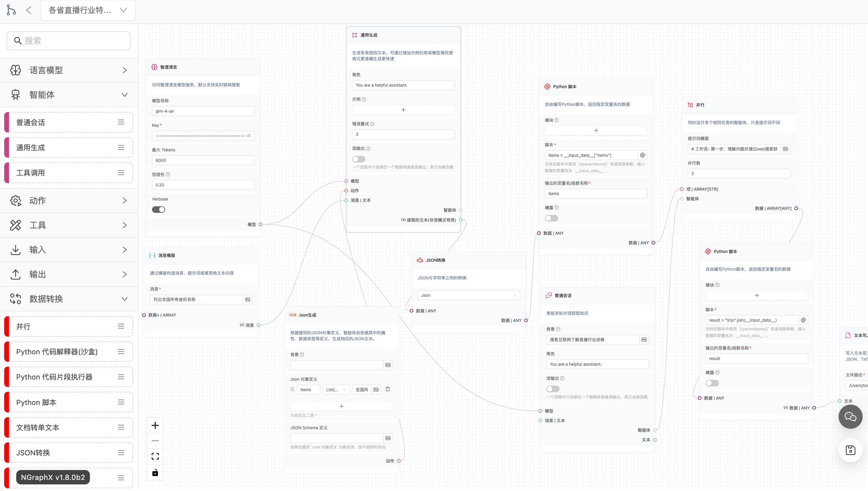Screen dimensions: 868x491
Task: Add an example in 通用生成 示例 row
Action: click(x=403, y=110)
